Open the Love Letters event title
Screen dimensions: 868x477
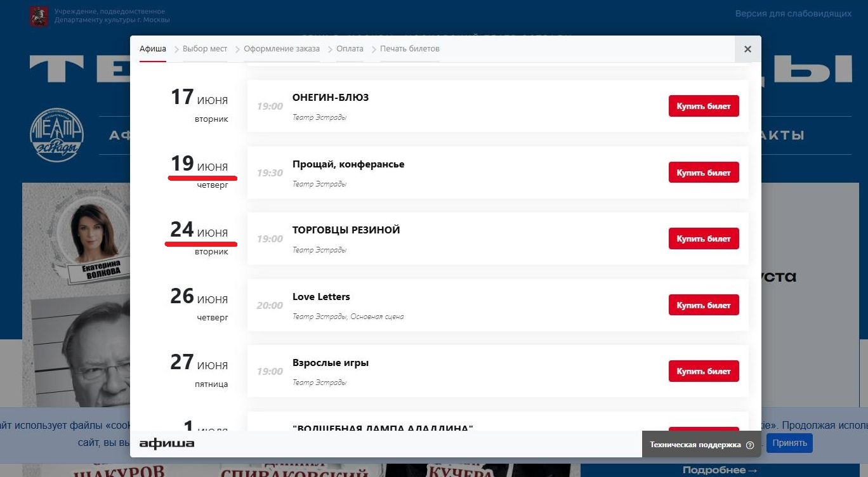[321, 297]
